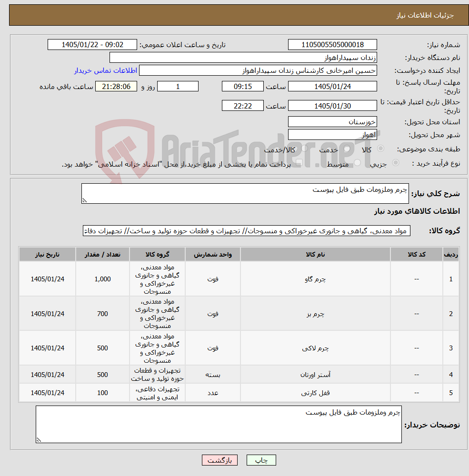Click the اطلاعات کالاهای مورد نیاز heading
Image resolution: width=469 pixels, height=476 pixels.
pos(417,211)
